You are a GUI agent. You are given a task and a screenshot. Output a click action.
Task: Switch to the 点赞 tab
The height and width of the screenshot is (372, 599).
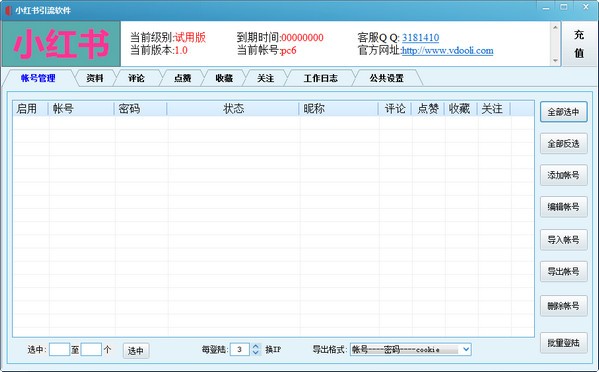coord(183,78)
